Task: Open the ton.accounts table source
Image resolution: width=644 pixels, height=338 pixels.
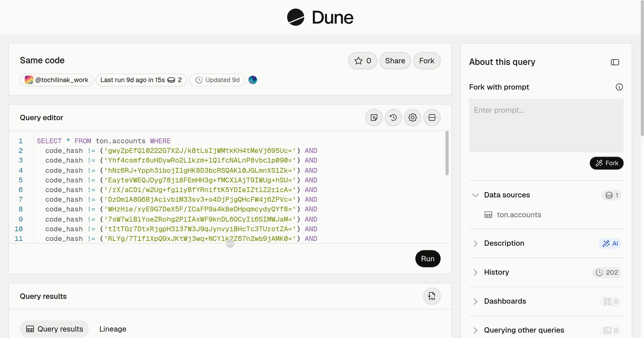Action: coord(519,215)
